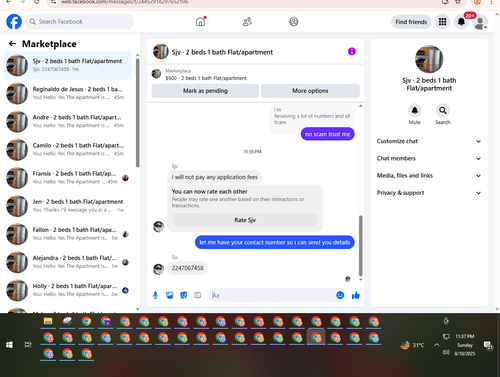Open Fransis 2 beds 1 bath conversation
500x377 pixels.
67,178
